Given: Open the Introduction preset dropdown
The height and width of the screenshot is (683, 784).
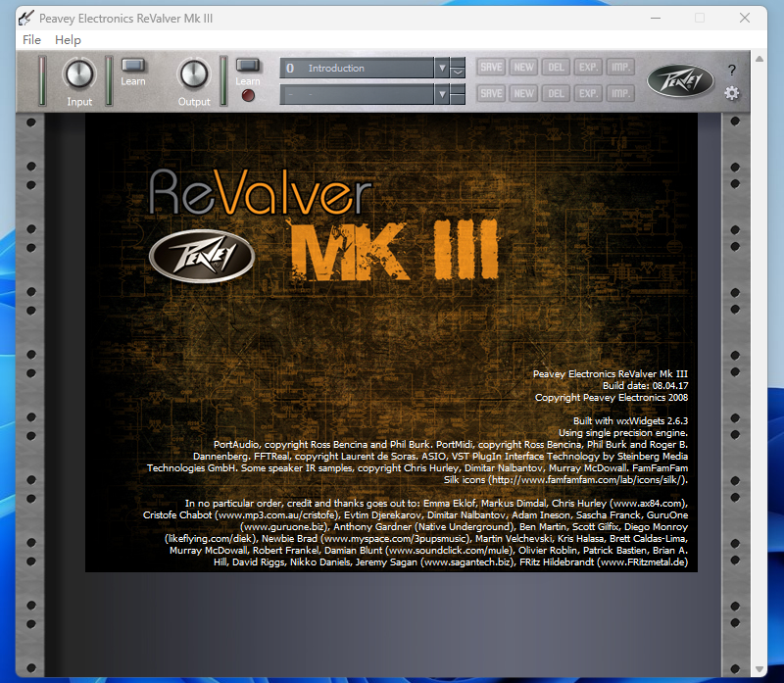Looking at the screenshot, I should 357,68.
